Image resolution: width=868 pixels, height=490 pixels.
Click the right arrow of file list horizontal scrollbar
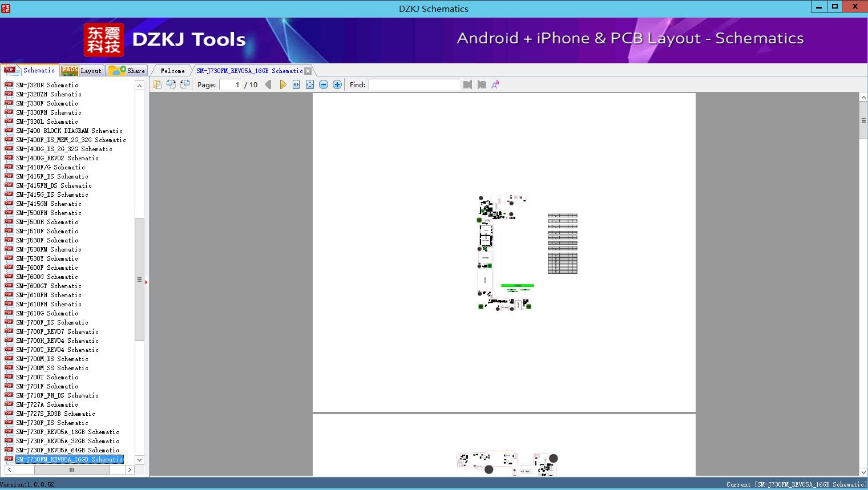130,470
